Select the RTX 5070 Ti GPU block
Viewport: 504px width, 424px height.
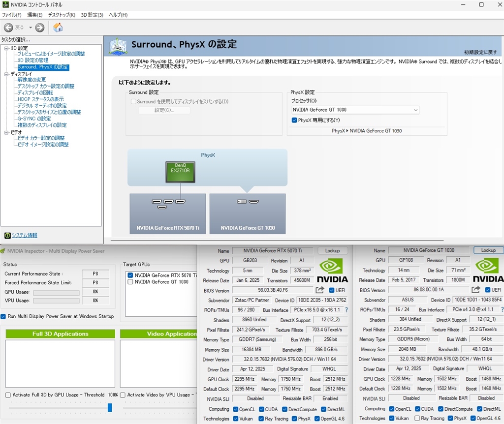click(x=168, y=213)
